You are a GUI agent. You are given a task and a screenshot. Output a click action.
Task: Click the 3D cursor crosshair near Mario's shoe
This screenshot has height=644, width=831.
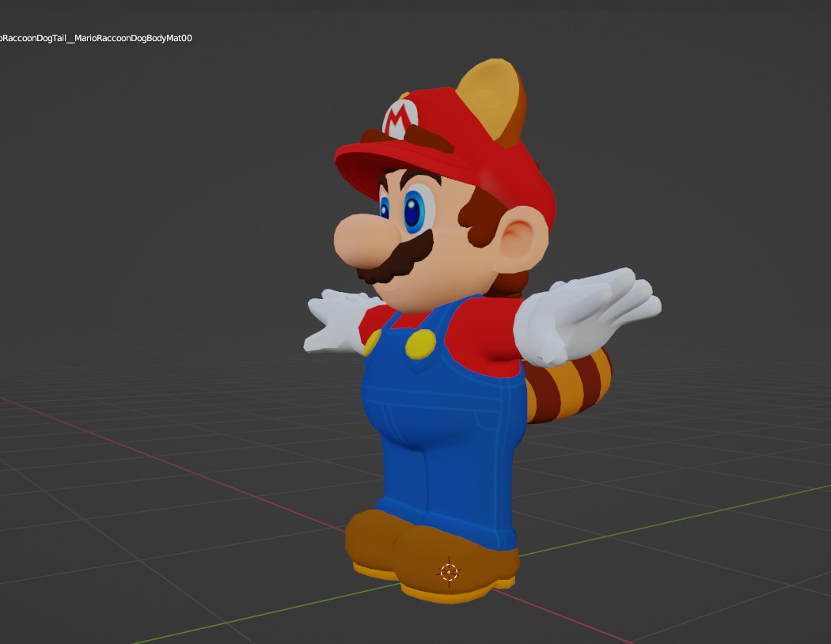tap(450, 572)
